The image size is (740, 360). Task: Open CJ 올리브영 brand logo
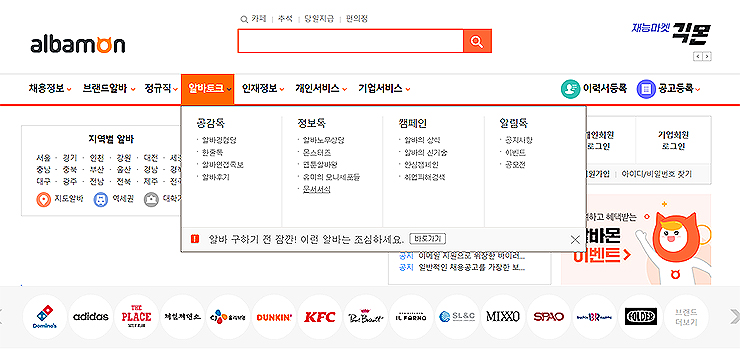pyautogui.click(x=228, y=317)
